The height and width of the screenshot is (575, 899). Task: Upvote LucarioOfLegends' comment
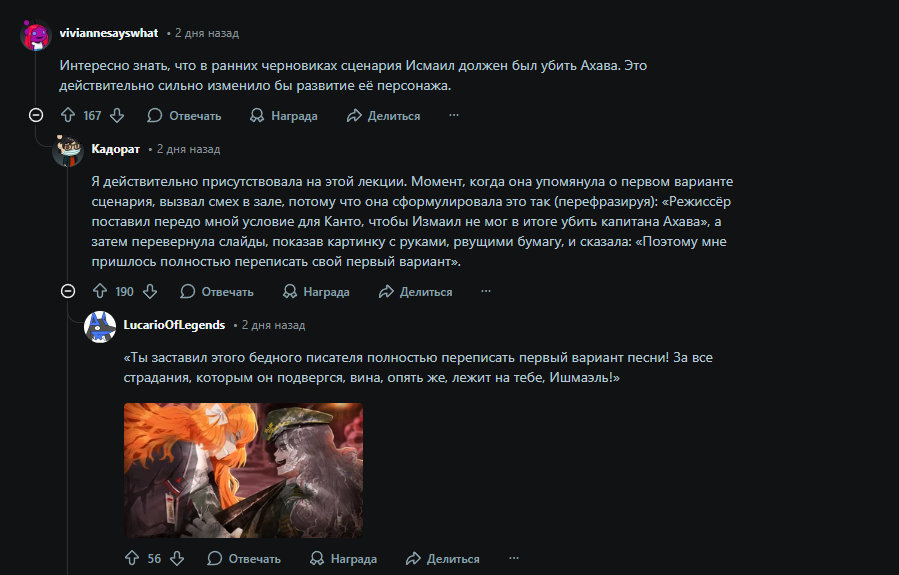point(132,558)
